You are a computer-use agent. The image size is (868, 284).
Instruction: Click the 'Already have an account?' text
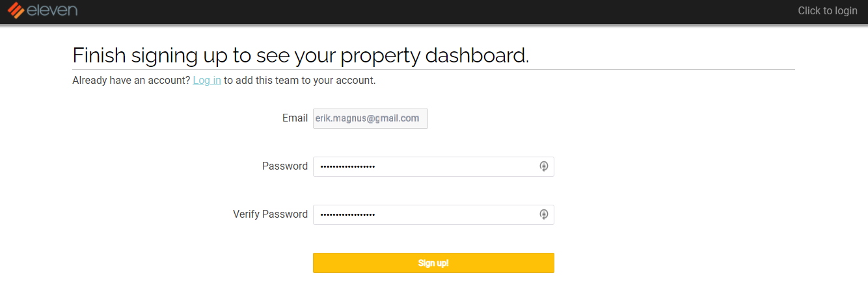tap(131, 81)
